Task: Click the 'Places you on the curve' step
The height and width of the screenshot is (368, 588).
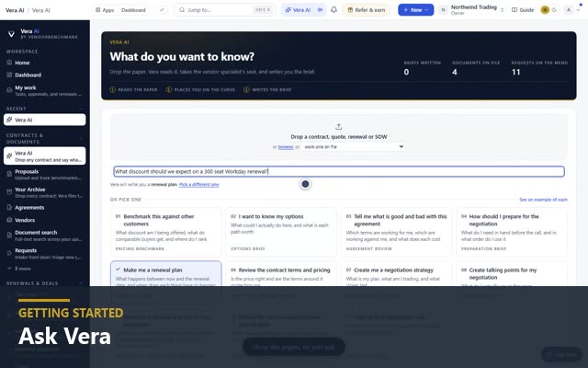Action: [204, 90]
